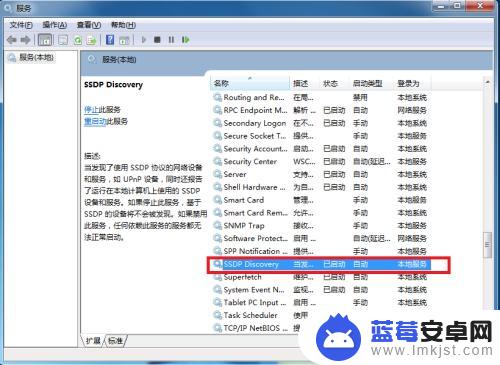Screen dimensions: 500x365
Task: Click the Restart service icon
Action: [185, 40]
